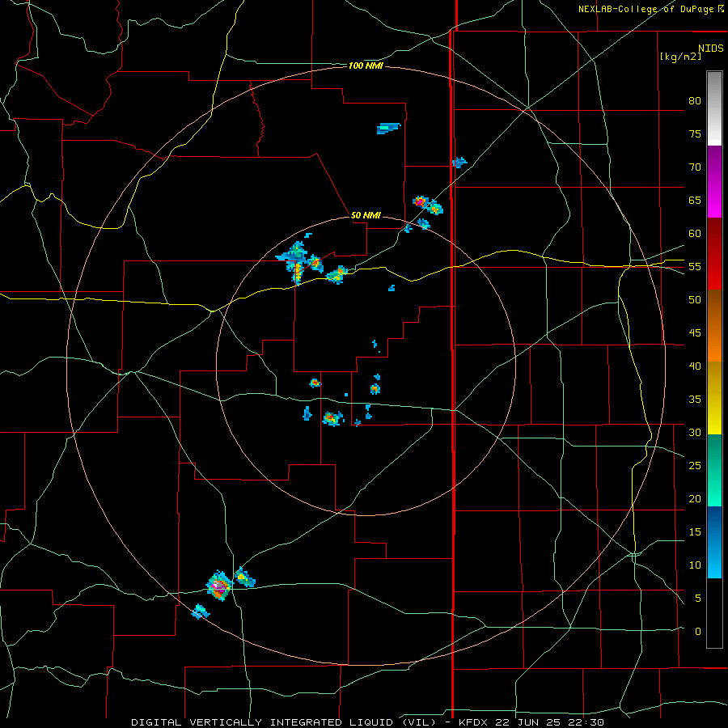The image size is (728, 728).
Task: Click the scale value 60
Action: click(x=695, y=234)
